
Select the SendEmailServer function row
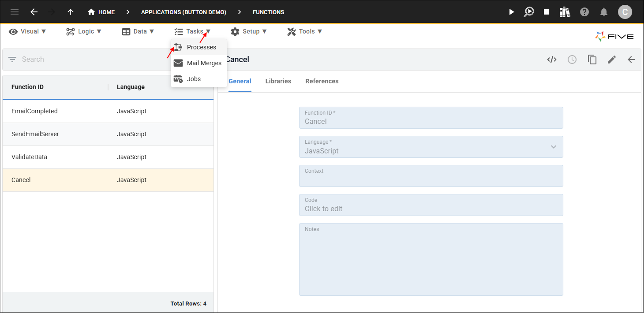(108, 134)
